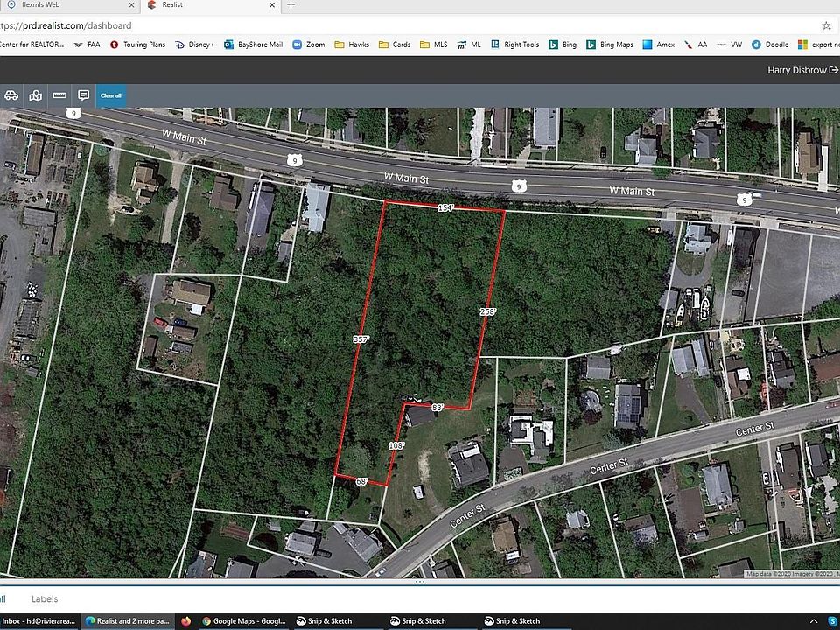Close the Realist tab
Viewport: 840px width, 630px height.
272,5
